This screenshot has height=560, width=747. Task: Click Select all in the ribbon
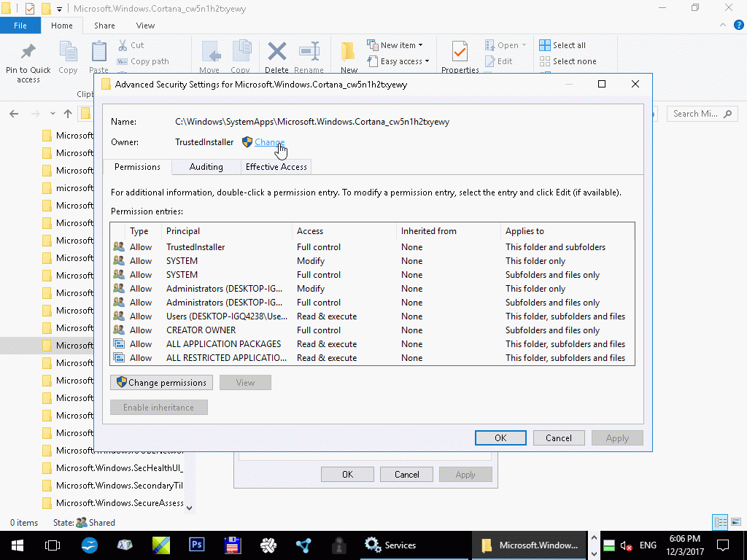562,45
